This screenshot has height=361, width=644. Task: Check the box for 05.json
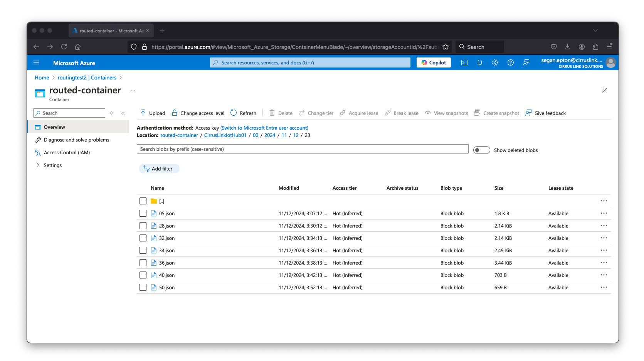point(143,213)
